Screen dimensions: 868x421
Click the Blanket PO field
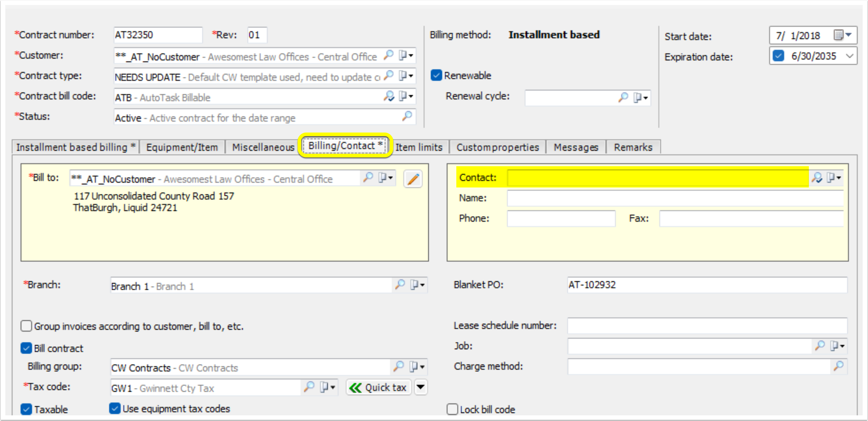tap(707, 285)
